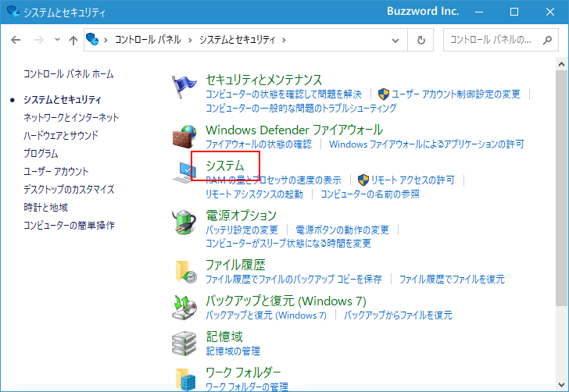This screenshot has width=569, height=392.
Task: Click ファイル履歴でファイルを復元 link
Action: [x=452, y=280]
